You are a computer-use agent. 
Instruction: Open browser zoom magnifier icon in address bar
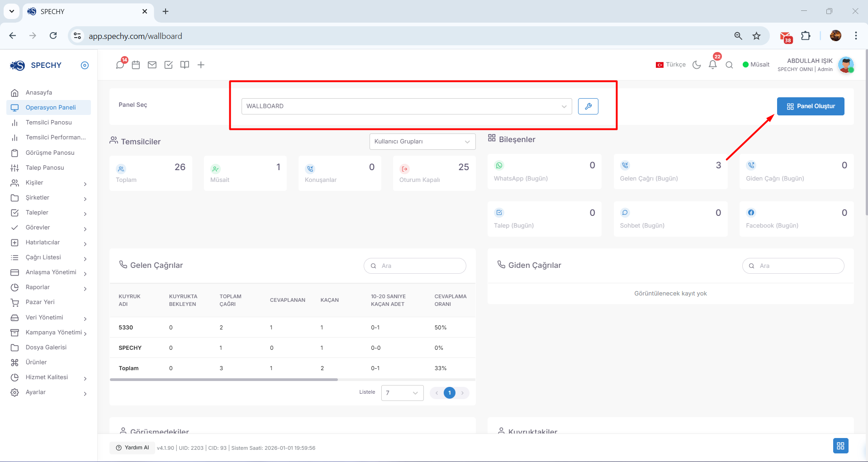coord(738,36)
